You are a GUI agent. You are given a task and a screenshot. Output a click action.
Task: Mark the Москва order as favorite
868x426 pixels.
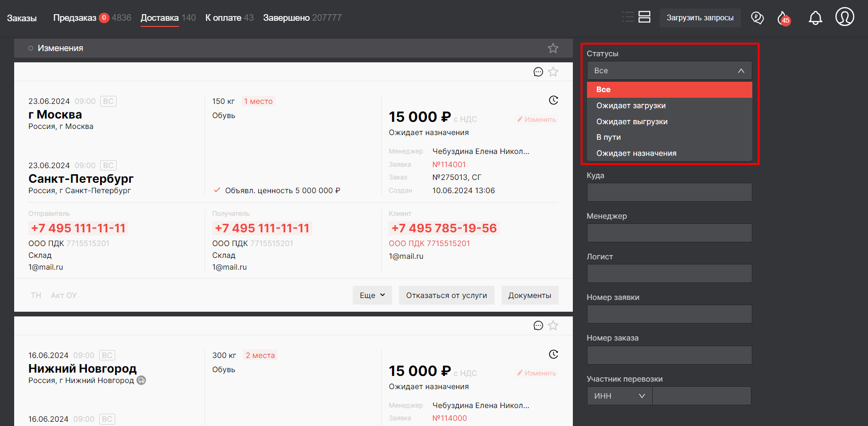pyautogui.click(x=553, y=72)
